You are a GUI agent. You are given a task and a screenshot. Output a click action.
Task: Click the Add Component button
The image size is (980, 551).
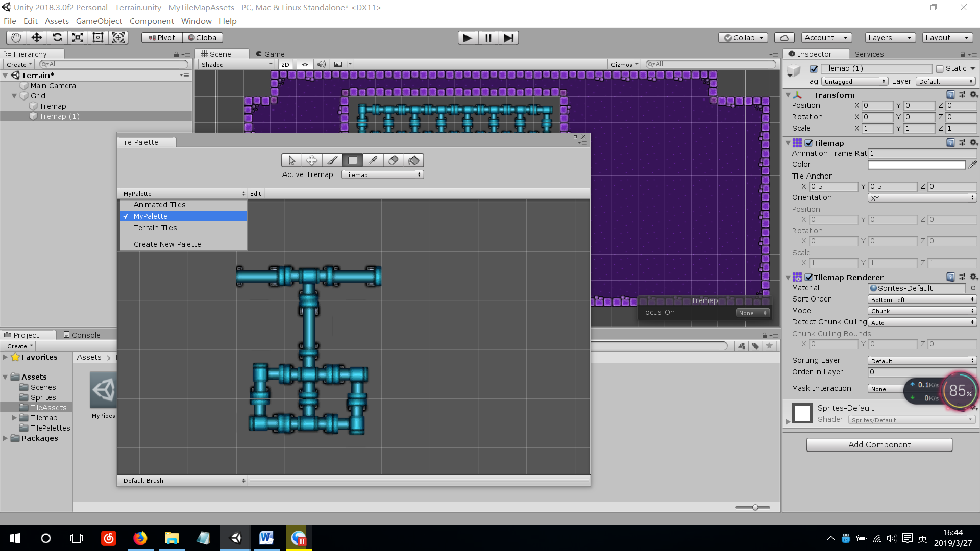[879, 445]
